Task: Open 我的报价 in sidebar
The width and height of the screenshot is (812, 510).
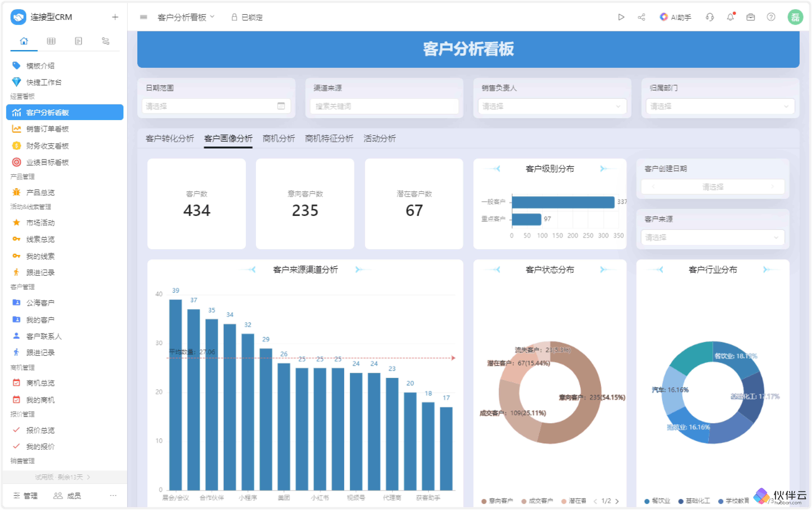Action: (65, 447)
